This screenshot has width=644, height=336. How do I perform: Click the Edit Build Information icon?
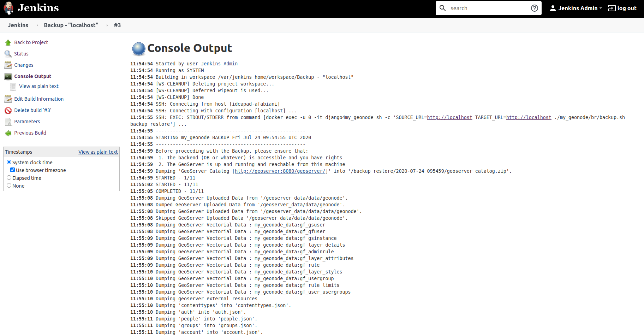click(x=8, y=99)
